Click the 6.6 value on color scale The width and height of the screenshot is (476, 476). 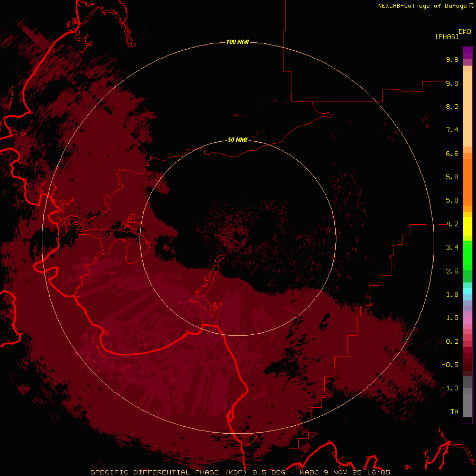(452, 153)
